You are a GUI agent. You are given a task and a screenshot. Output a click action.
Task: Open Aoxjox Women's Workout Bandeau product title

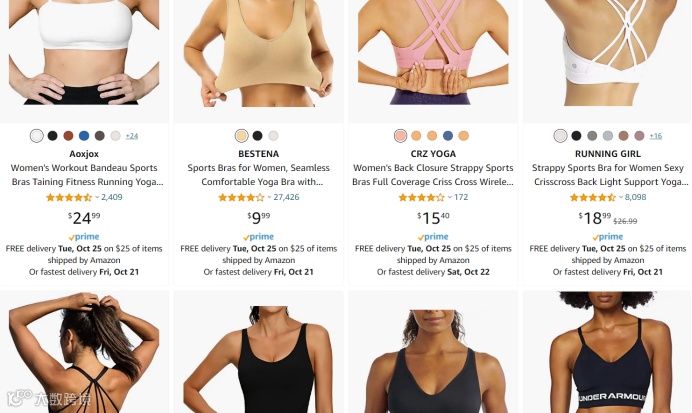[x=84, y=175]
